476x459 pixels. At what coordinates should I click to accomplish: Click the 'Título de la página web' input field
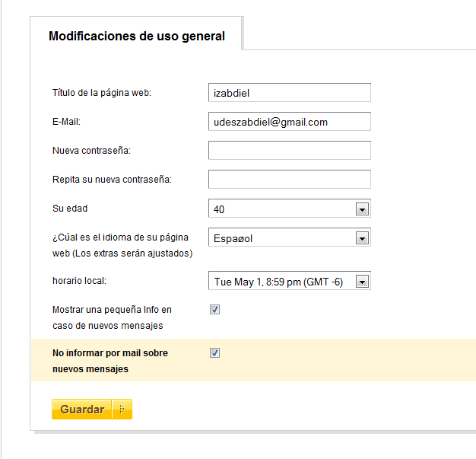289,92
